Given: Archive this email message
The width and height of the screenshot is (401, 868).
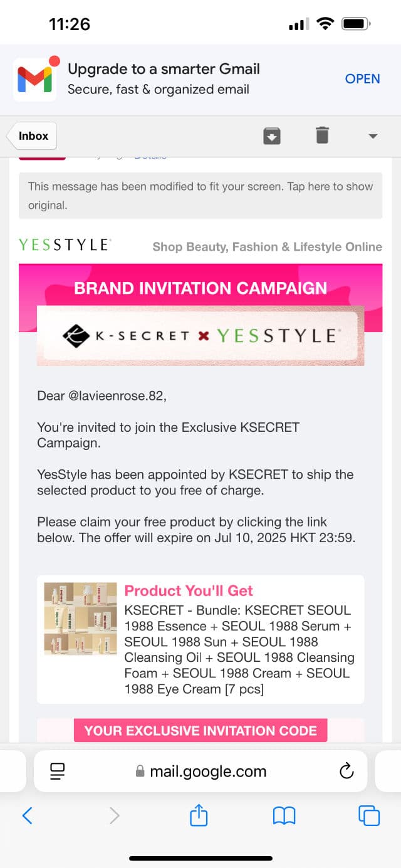Looking at the screenshot, I should pos(271,136).
